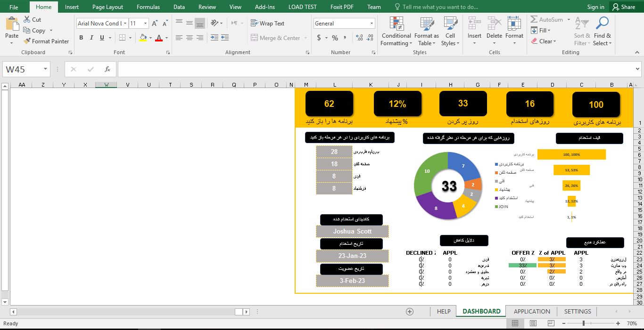
Task: Open the Foxit PDF tab
Action: pos(342,7)
